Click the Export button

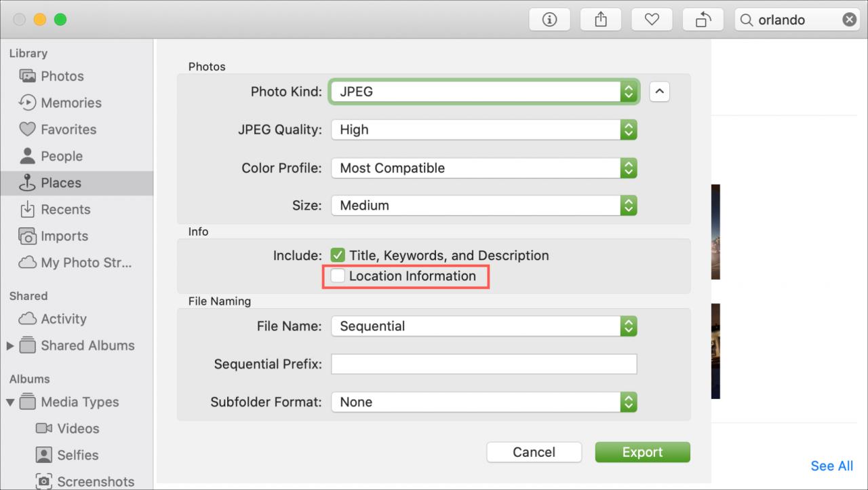(642, 452)
